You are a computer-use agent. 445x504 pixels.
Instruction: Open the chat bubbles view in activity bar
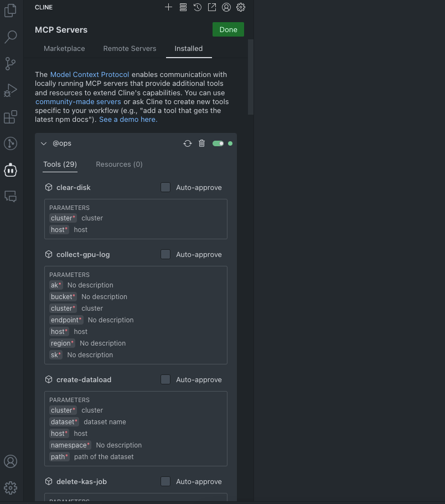pyautogui.click(x=11, y=196)
